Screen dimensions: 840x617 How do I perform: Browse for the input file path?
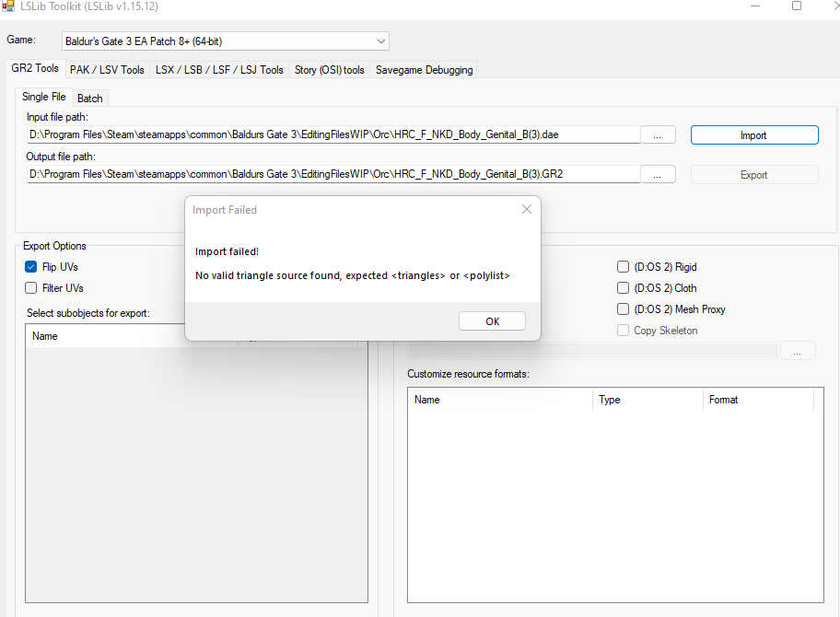click(658, 135)
